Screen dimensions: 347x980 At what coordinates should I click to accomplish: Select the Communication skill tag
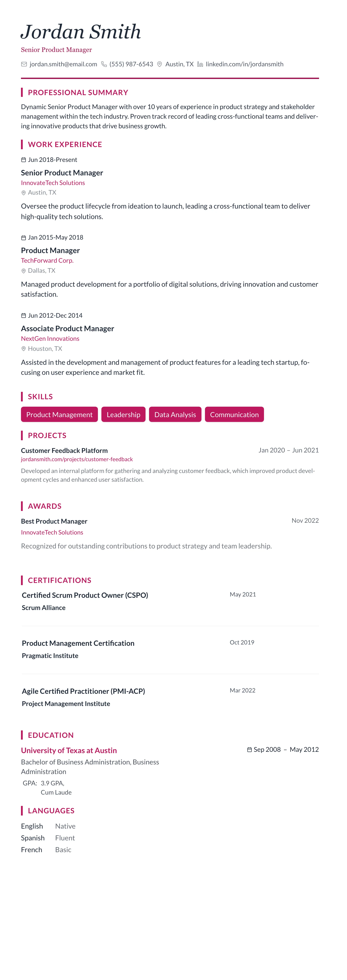click(234, 415)
